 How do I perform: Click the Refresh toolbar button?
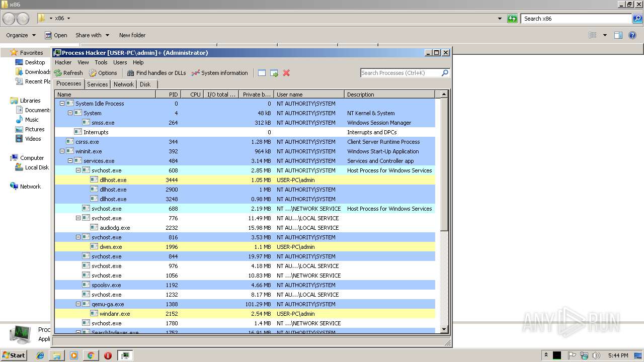[x=68, y=73]
